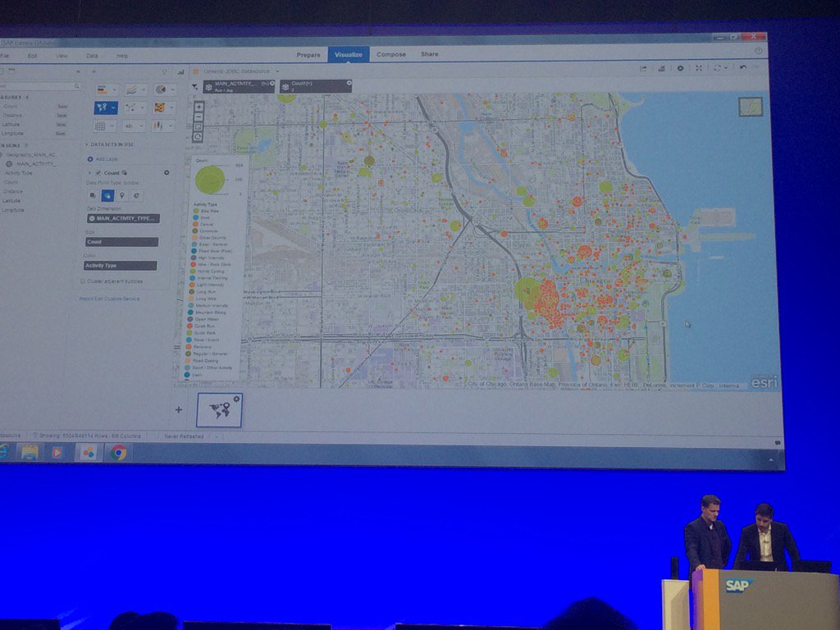Add a new visualization with plus button
This screenshot has width=840, height=630.
[178, 410]
